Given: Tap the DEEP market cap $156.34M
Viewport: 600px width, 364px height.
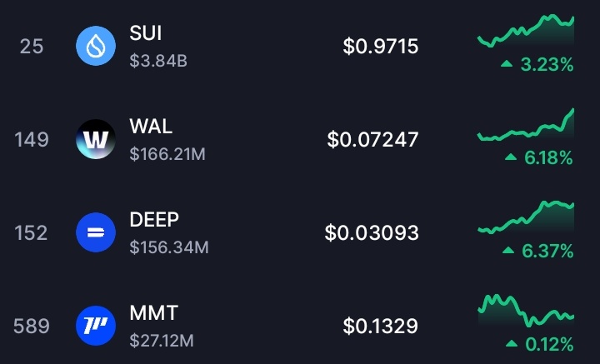Looking at the screenshot, I should pyautogui.click(x=169, y=247).
